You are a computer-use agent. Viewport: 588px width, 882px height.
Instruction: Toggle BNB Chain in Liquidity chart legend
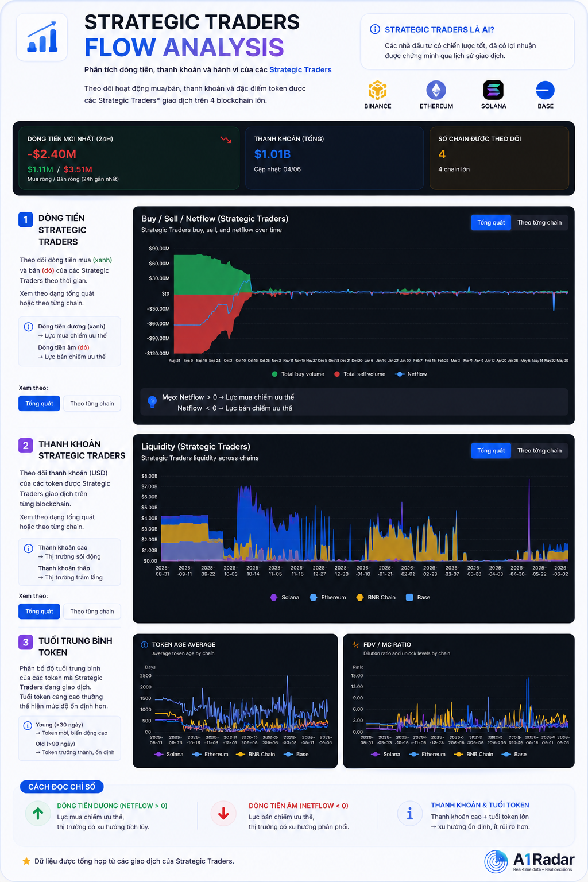coord(376,598)
